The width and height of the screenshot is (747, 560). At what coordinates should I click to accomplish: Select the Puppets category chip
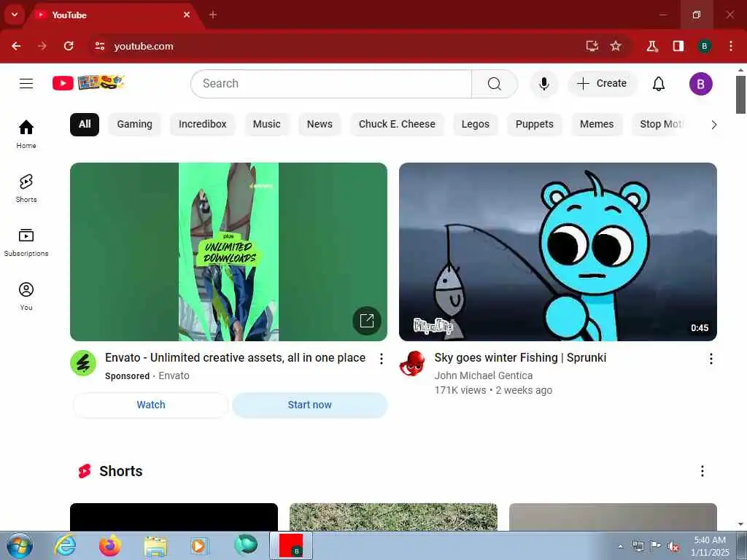pos(535,124)
